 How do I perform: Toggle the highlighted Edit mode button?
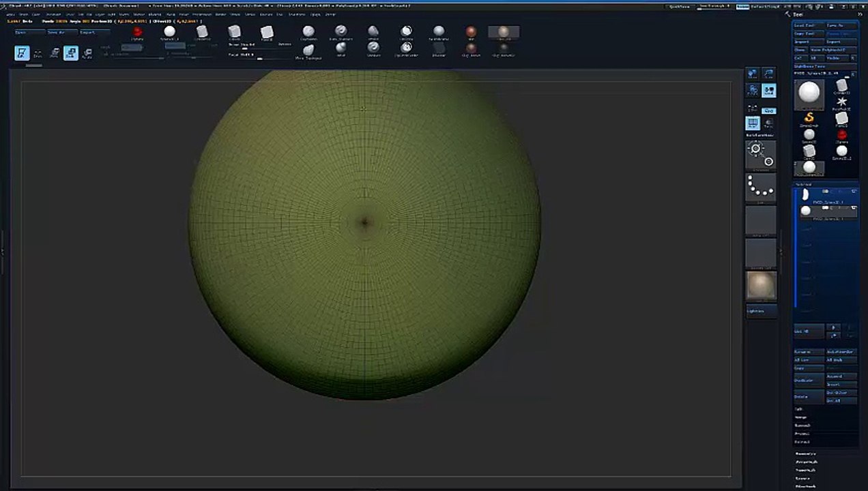click(x=22, y=53)
